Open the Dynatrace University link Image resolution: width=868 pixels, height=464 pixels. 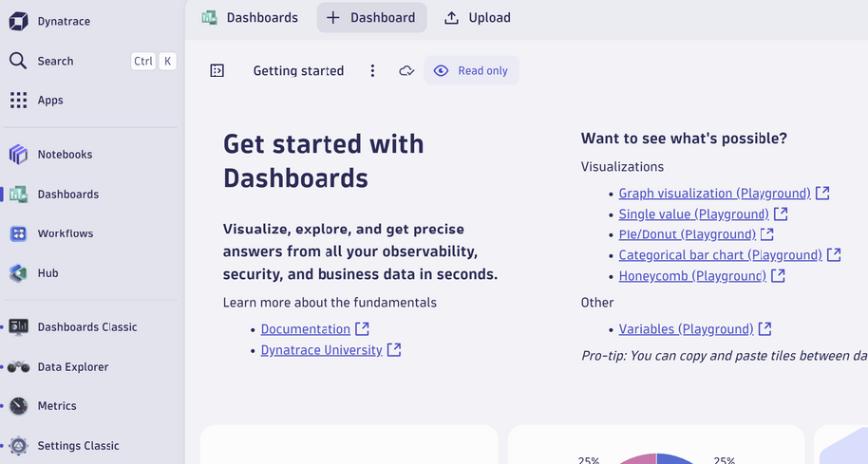[x=321, y=350]
